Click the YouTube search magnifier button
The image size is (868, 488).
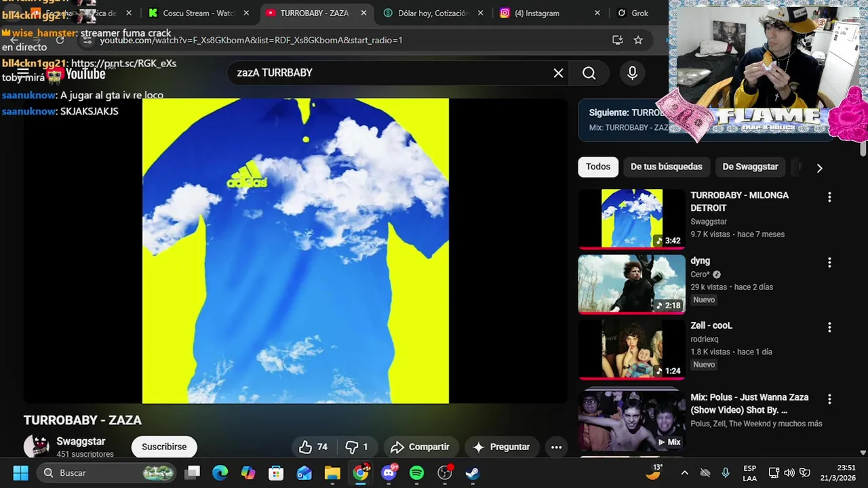coord(589,73)
